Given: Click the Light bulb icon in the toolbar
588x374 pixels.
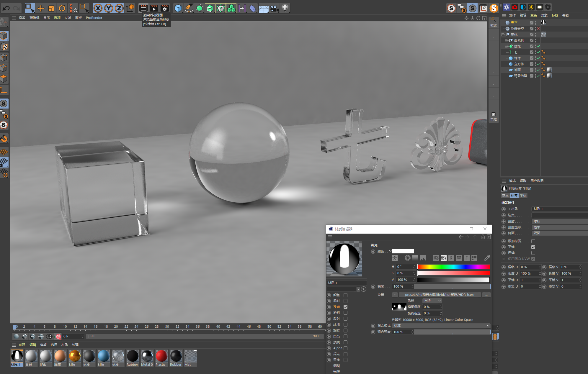Looking at the screenshot, I should [x=285, y=8].
